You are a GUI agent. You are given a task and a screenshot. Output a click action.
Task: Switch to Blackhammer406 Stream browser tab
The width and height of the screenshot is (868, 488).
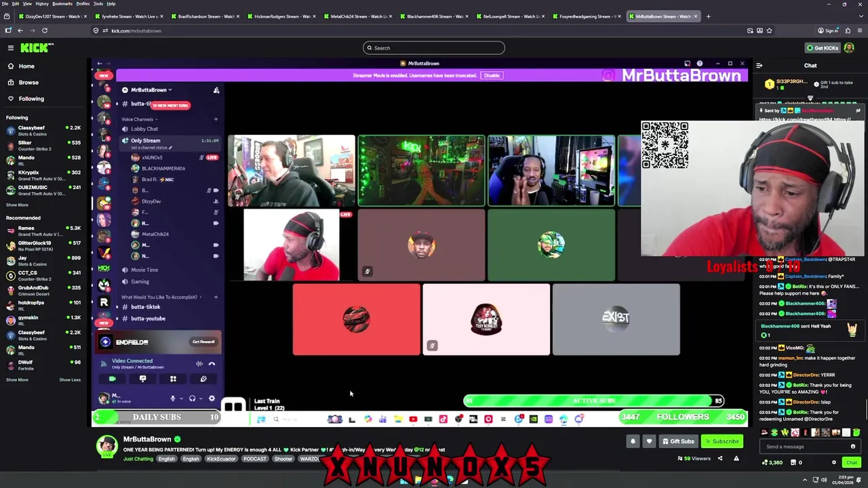tap(435, 16)
